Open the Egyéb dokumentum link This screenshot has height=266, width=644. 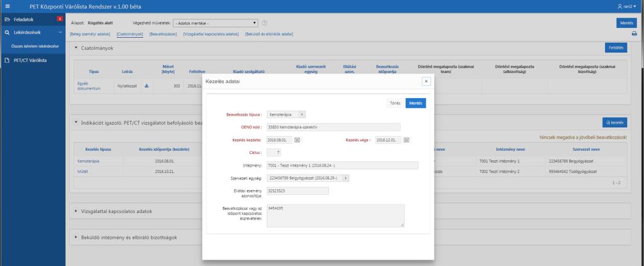89,86
